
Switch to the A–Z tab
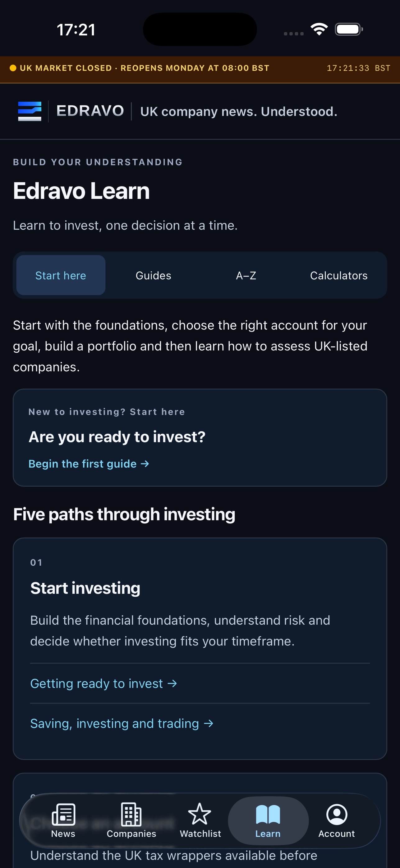tap(246, 275)
